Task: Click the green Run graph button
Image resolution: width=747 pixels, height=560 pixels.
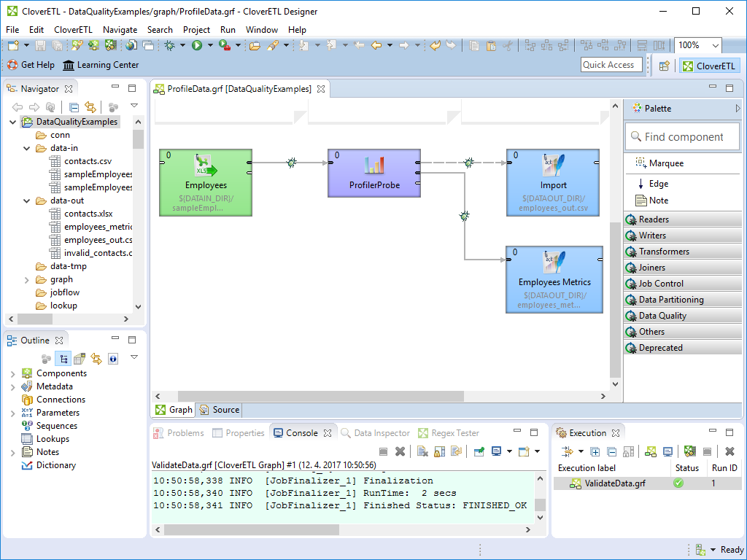Action: coord(197,45)
